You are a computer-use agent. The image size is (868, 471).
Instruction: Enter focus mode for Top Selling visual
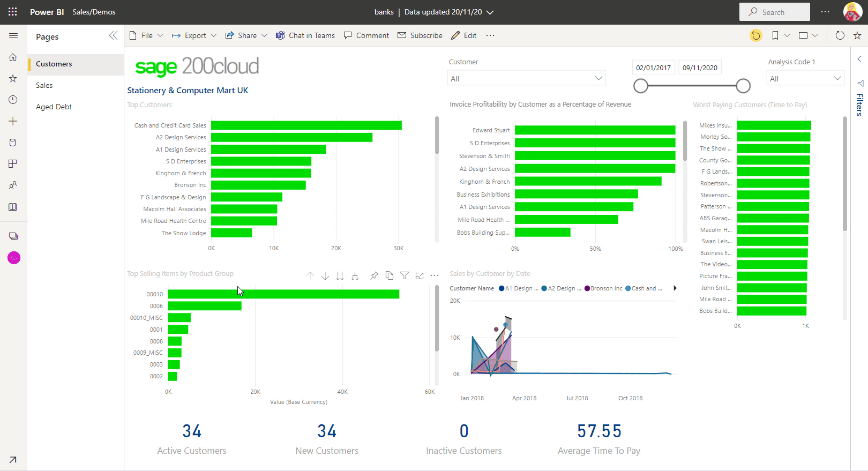coord(420,276)
